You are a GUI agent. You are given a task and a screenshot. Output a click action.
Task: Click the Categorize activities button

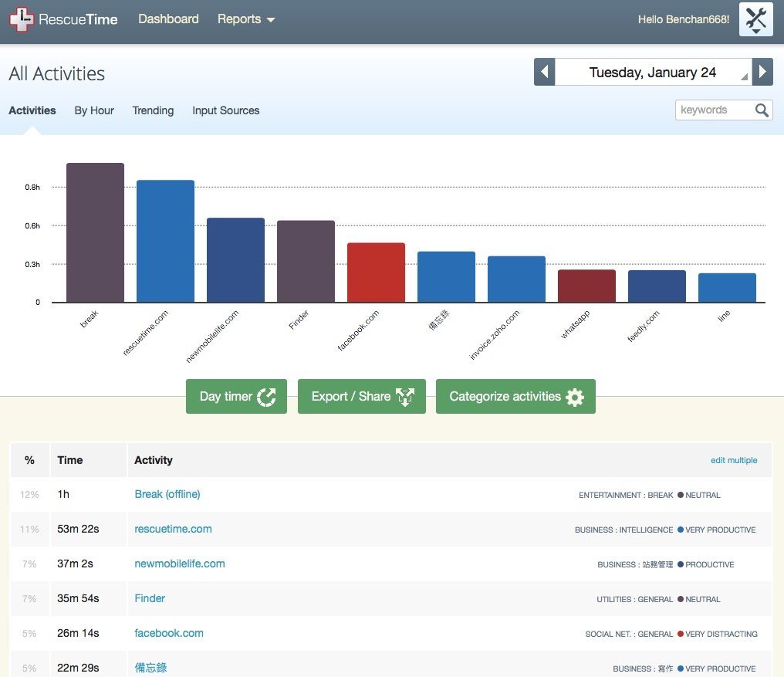pos(515,396)
